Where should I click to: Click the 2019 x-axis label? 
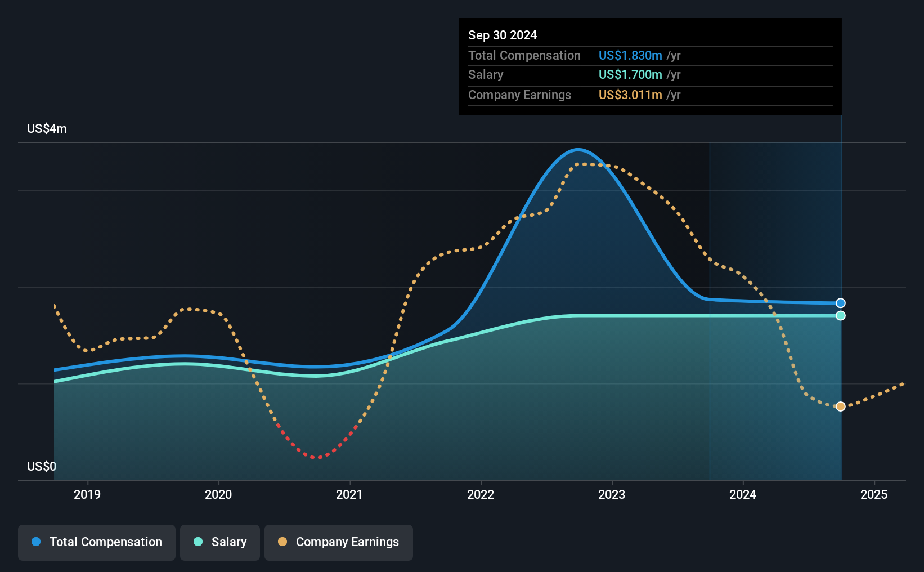tap(87, 494)
